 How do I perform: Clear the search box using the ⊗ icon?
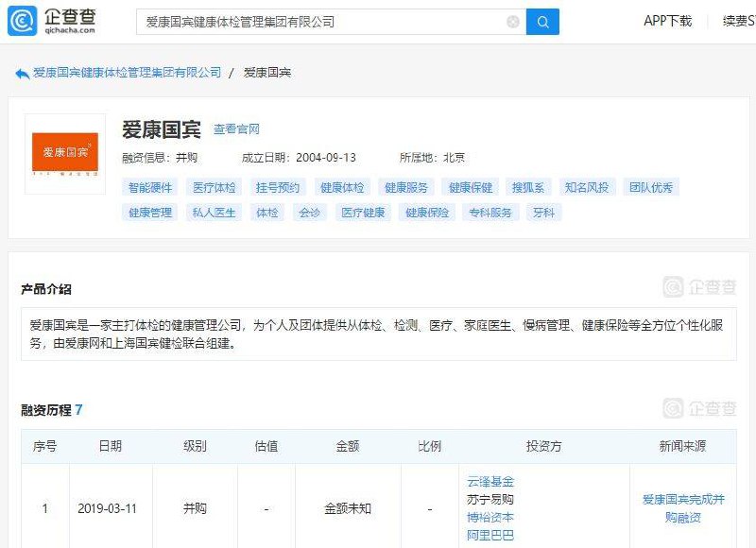tap(511, 21)
